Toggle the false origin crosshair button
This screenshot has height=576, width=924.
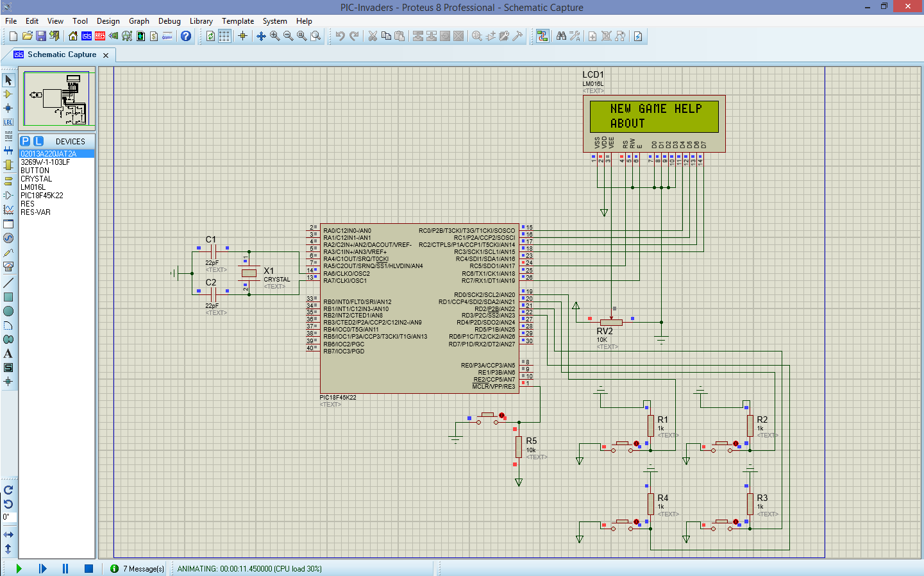242,36
